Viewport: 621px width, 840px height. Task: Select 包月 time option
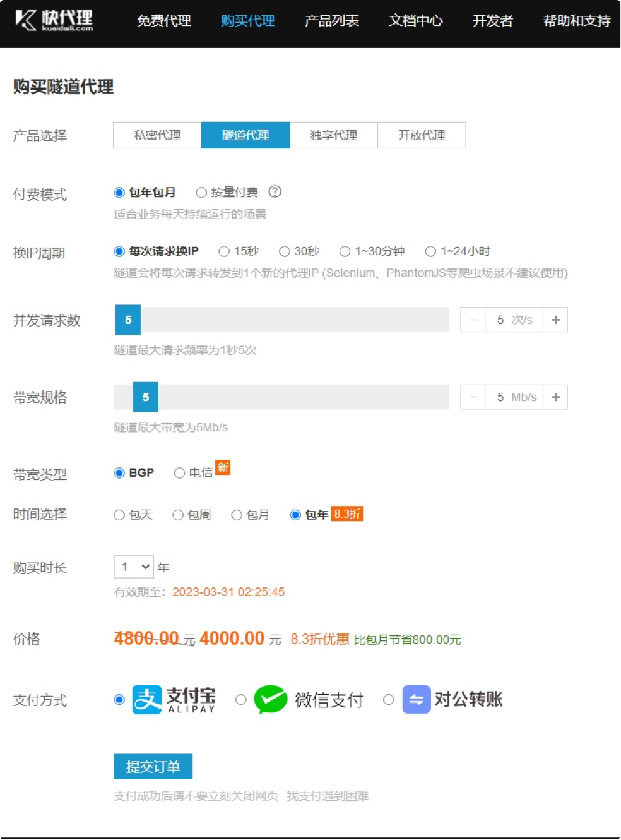click(x=237, y=515)
